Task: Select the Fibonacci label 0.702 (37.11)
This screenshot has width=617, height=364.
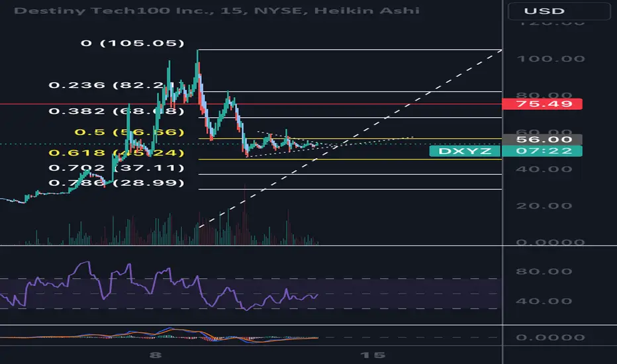Action: (117, 168)
